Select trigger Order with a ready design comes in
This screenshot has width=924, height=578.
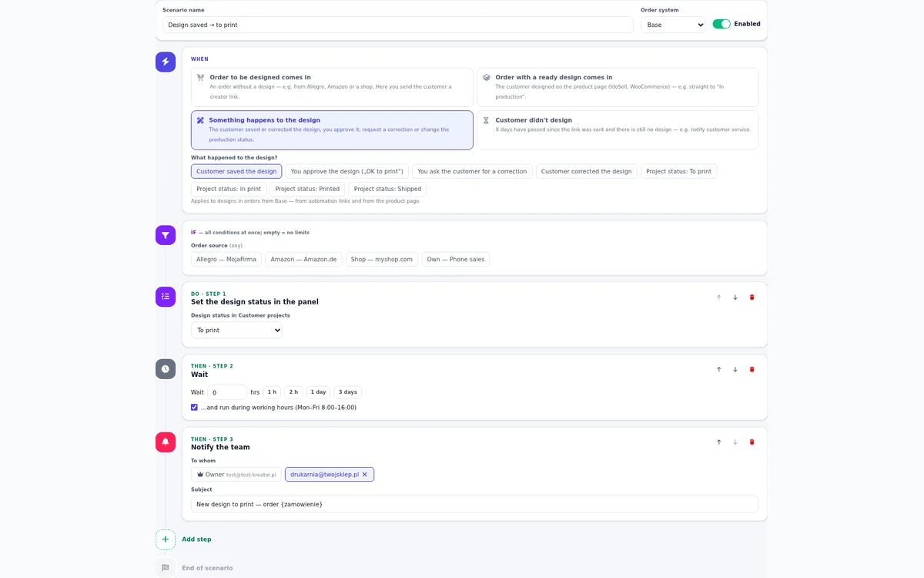click(x=618, y=87)
